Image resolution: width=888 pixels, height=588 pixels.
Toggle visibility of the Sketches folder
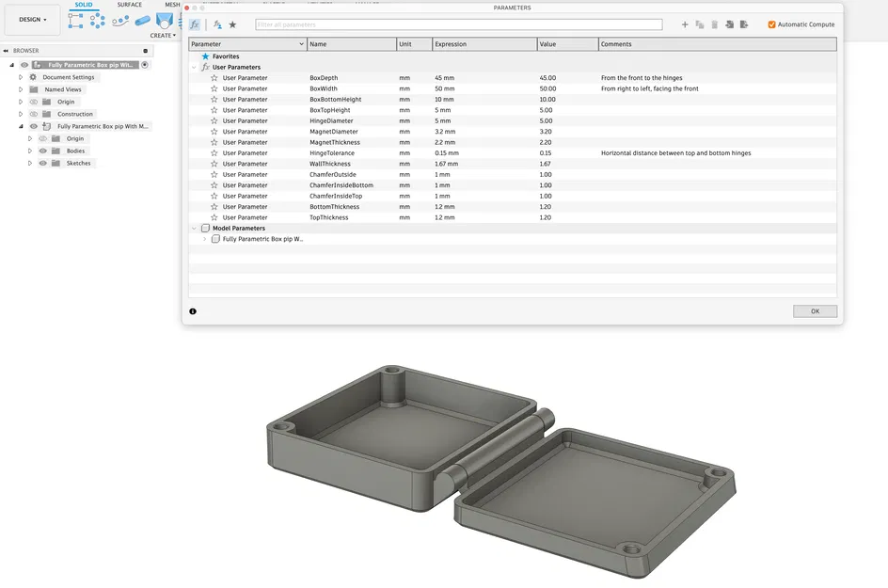(x=44, y=163)
